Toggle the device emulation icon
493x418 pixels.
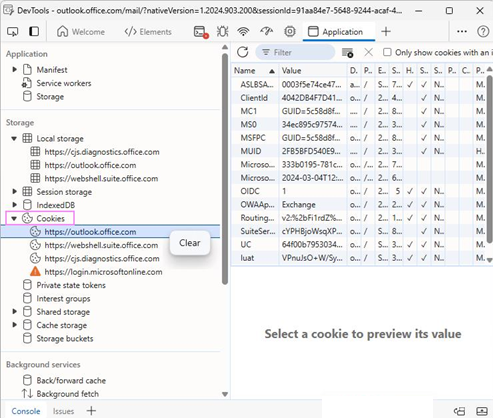click(34, 32)
